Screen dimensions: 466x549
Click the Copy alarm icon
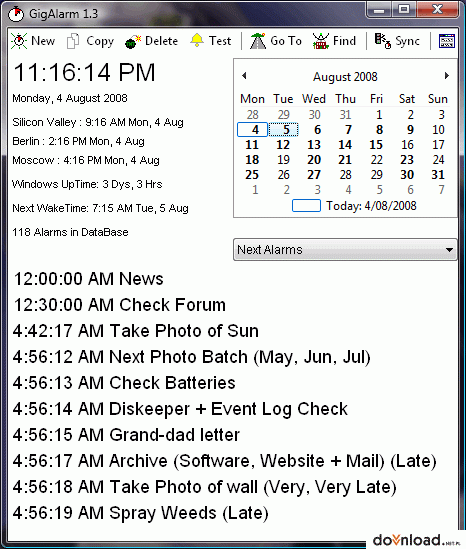pyautogui.click(x=73, y=41)
